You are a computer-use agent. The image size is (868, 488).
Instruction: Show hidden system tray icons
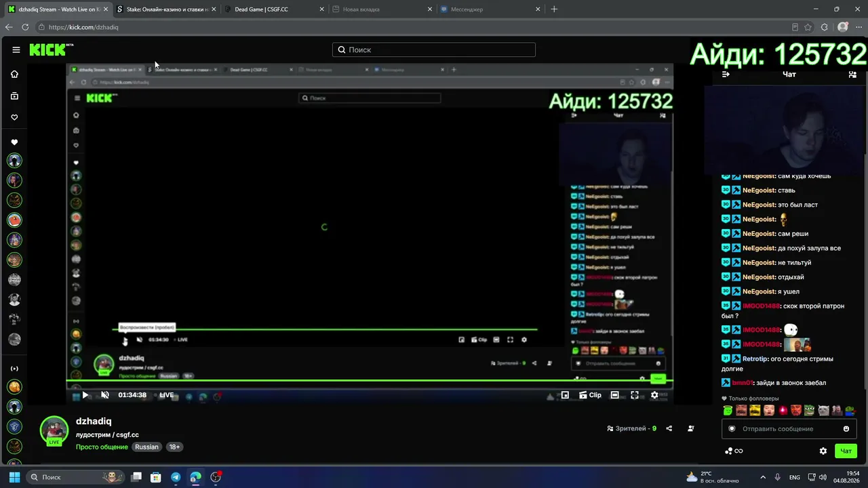[763, 477]
